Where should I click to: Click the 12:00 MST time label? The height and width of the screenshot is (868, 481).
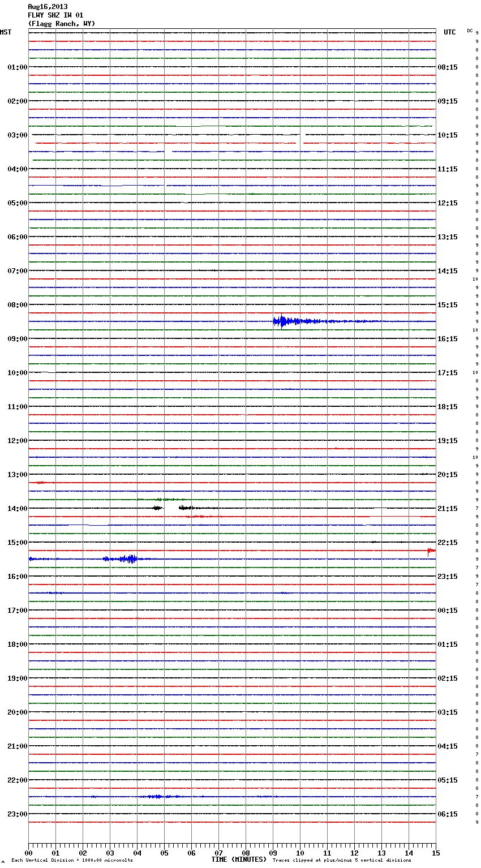pyautogui.click(x=17, y=441)
